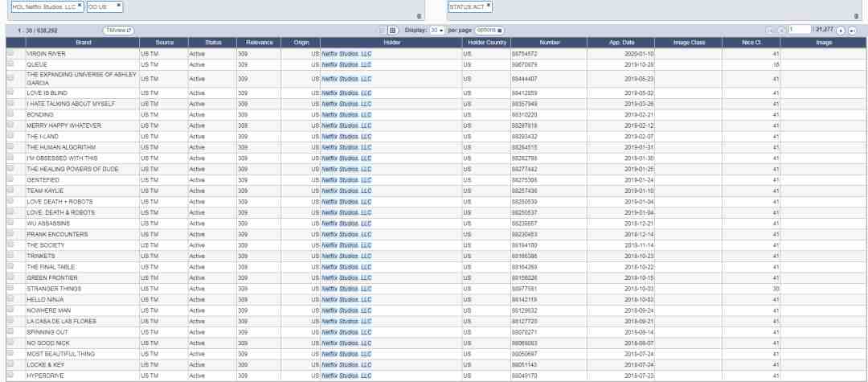
Task: Focus the page number input field
Action: pos(800,30)
